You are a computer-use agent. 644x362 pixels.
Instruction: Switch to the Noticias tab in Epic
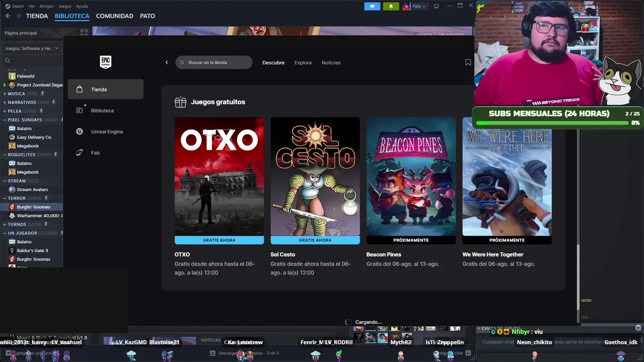pyautogui.click(x=331, y=63)
